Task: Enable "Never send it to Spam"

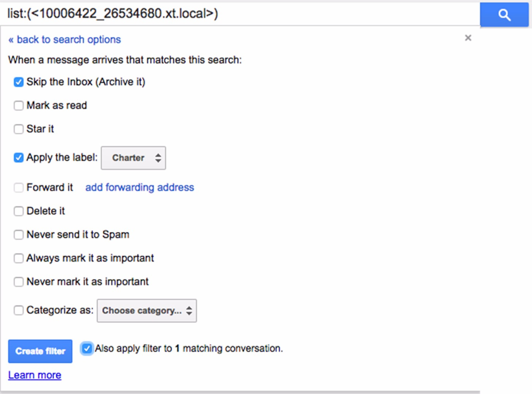Action: (x=19, y=235)
